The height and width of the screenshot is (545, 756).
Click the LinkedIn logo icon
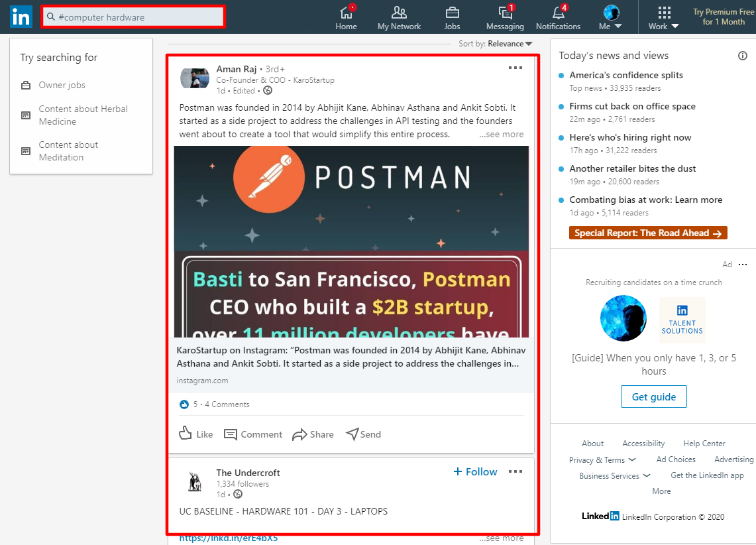[x=21, y=17]
